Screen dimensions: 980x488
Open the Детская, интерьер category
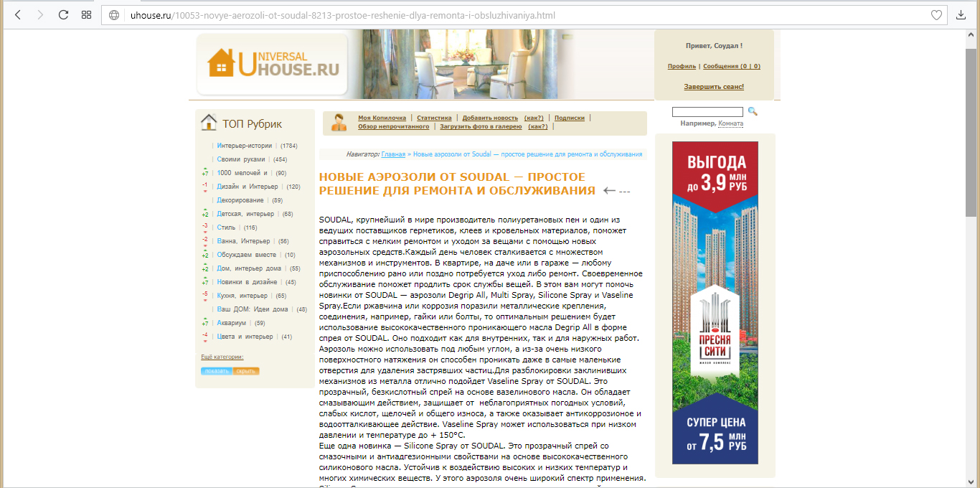(245, 214)
